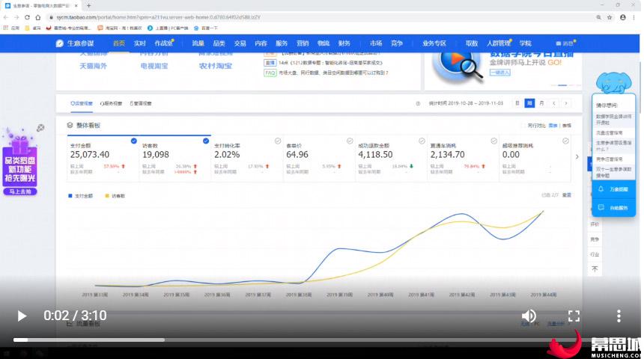Open the 市场 nav menu

point(375,43)
